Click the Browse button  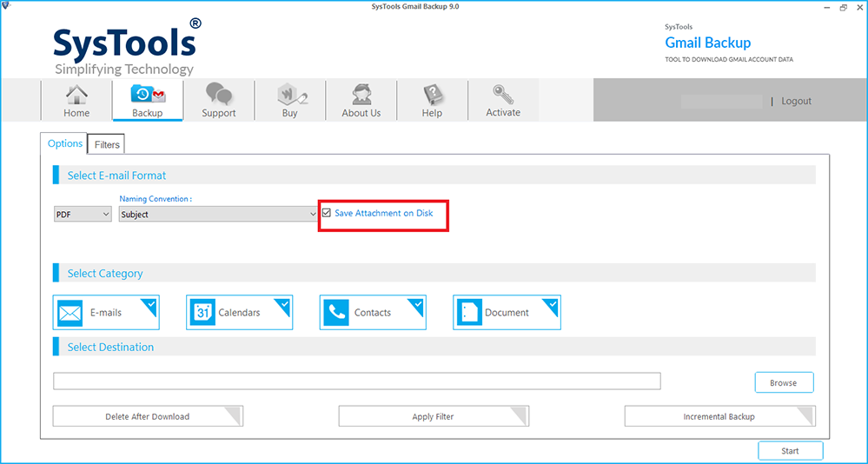pyautogui.click(x=784, y=382)
